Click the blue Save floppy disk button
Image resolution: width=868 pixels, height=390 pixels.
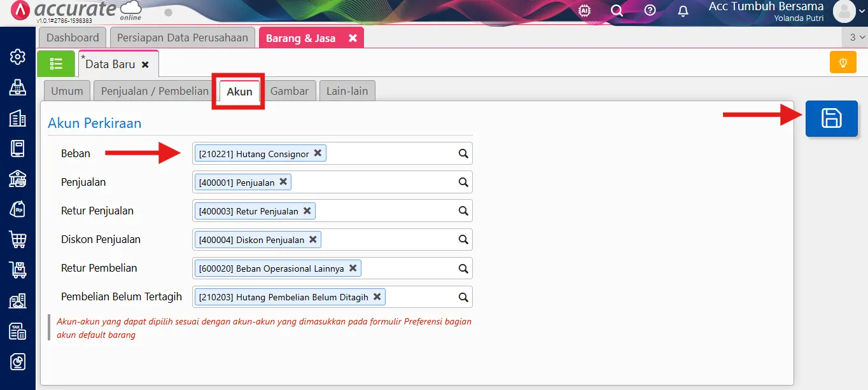tap(831, 119)
